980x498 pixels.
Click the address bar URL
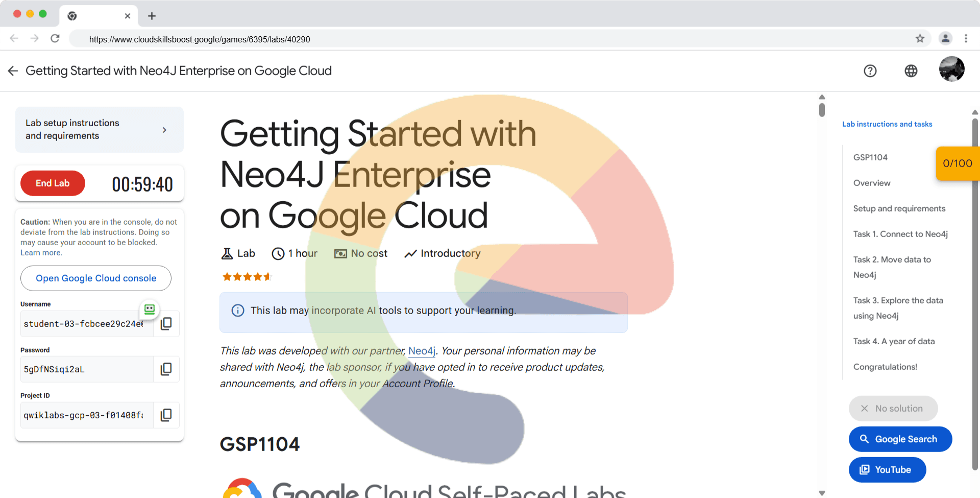tap(200, 39)
